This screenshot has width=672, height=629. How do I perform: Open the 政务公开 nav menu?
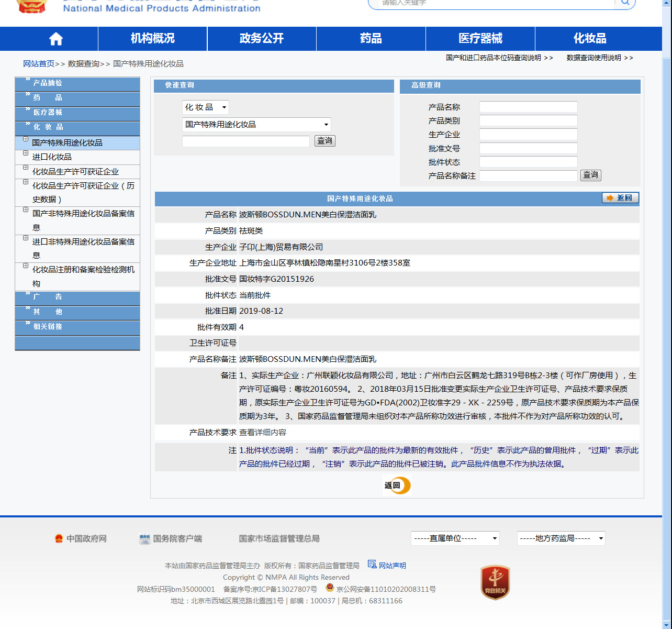[262, 39]
